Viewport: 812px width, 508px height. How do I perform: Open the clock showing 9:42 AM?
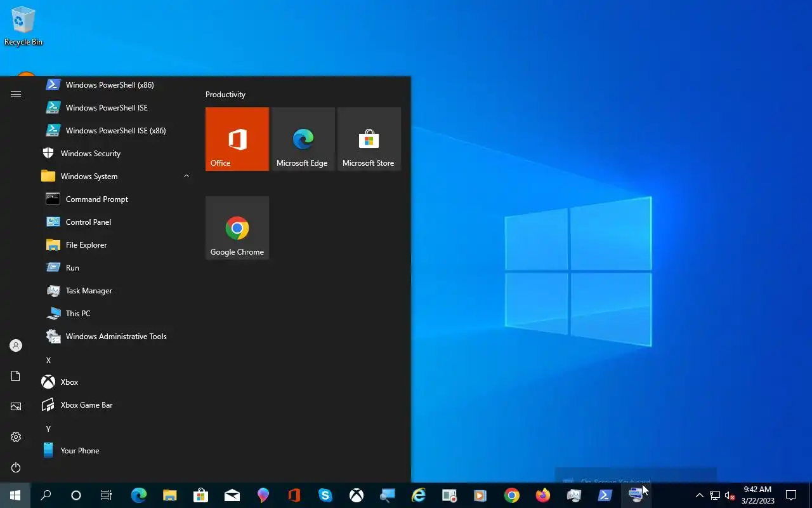(x=757, y=495)
